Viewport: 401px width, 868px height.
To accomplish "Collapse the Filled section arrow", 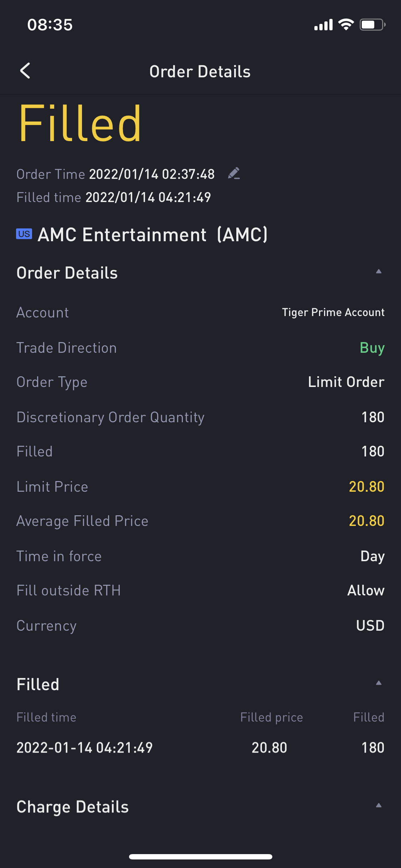I will 379,683.
